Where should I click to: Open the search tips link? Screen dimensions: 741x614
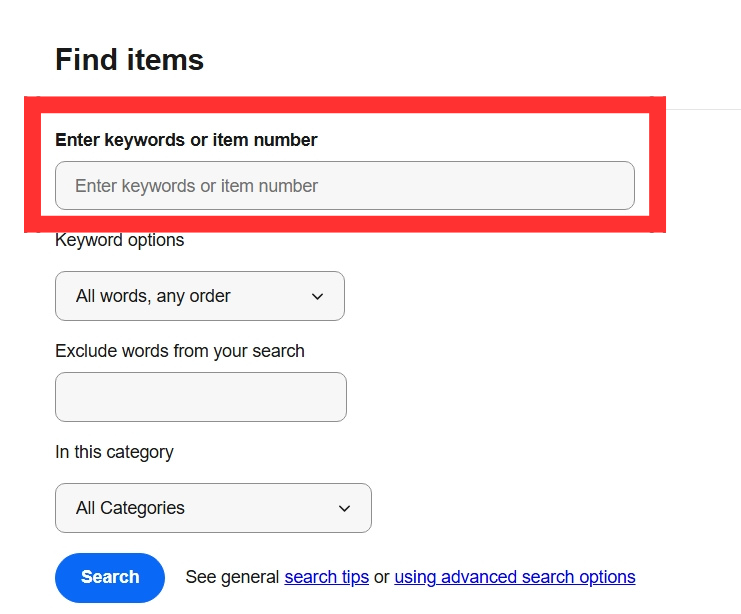(326, 577)
